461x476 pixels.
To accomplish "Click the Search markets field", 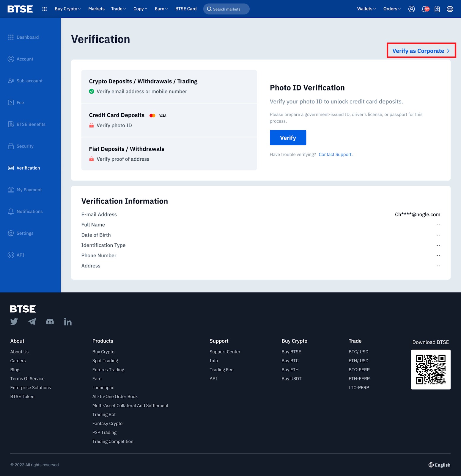I will pyautogui.click(x=226, y=9).
